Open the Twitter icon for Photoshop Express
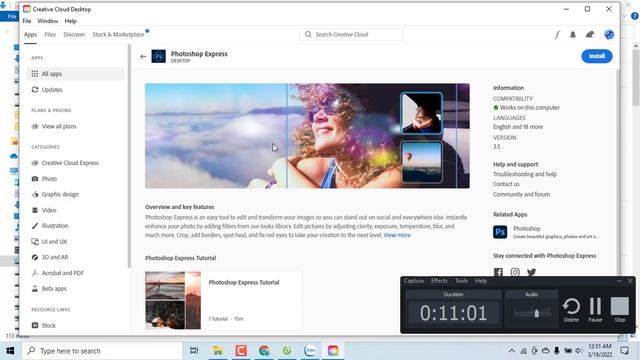The image size is (640, 360). (531, 272)
